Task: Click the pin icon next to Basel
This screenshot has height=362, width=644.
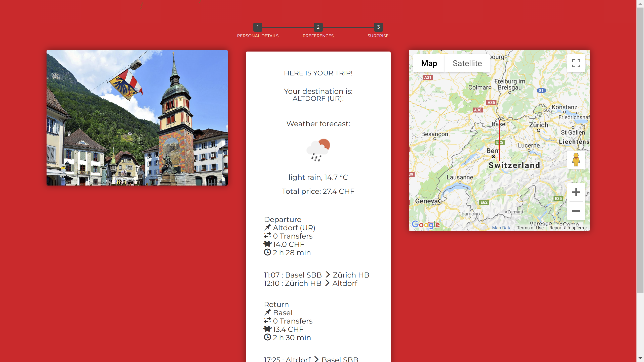Action: (267, 312)
